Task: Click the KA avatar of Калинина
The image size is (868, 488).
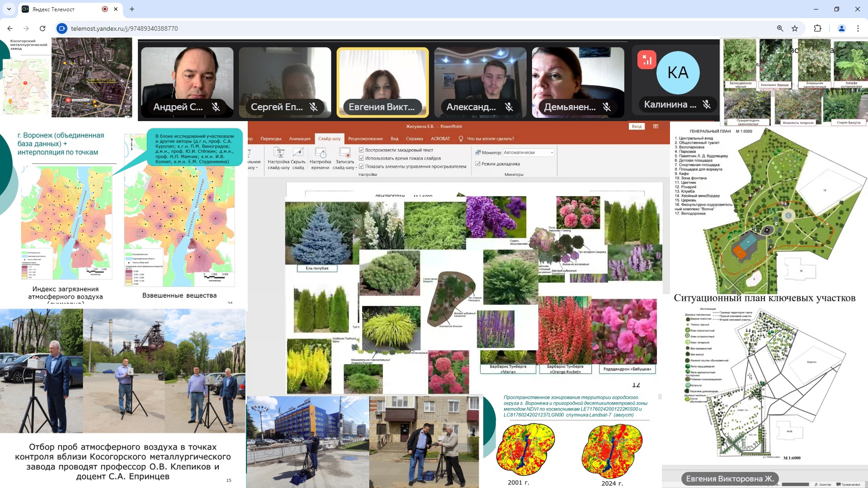Action: point(678,73)
